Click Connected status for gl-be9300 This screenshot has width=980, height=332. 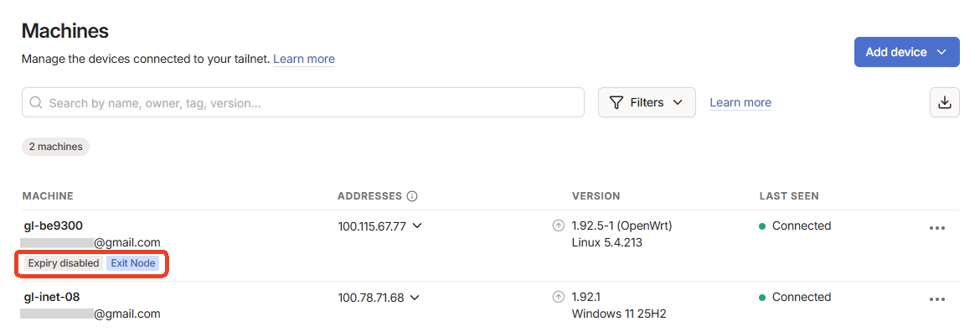(x=795, y=226)
